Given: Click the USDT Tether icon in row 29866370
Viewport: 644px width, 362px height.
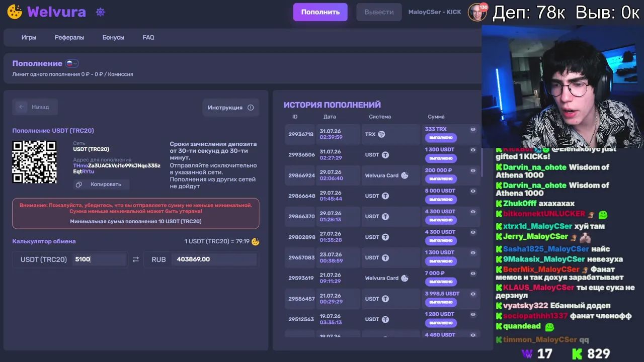Looking at the screenshot, I should [385, 217].
